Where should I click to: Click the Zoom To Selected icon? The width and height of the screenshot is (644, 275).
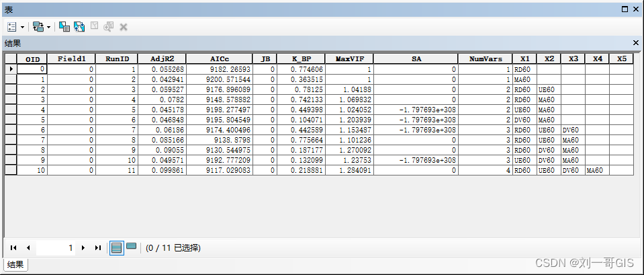pos(108,27)
